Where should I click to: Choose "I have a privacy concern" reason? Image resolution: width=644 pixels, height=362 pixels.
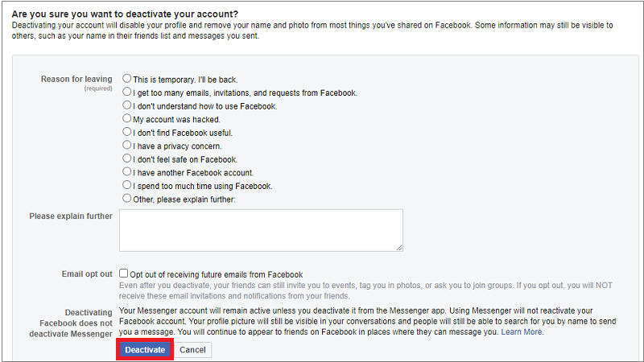[x=127, y=145]
